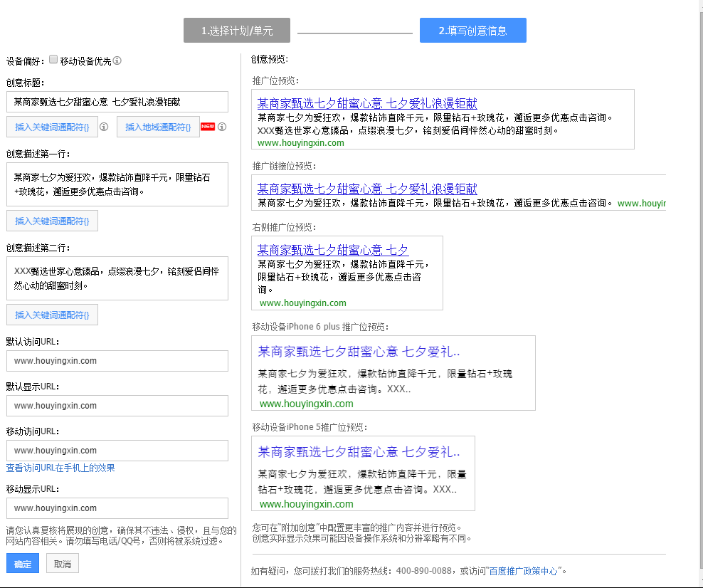
Task: Click the 移动显示URL text field
Action: 117,508
